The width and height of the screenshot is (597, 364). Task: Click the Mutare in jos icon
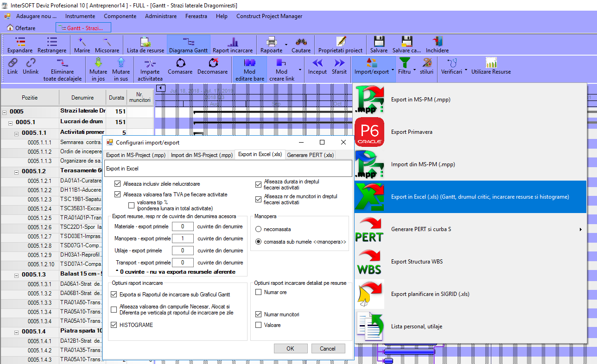tap(98, 63)
